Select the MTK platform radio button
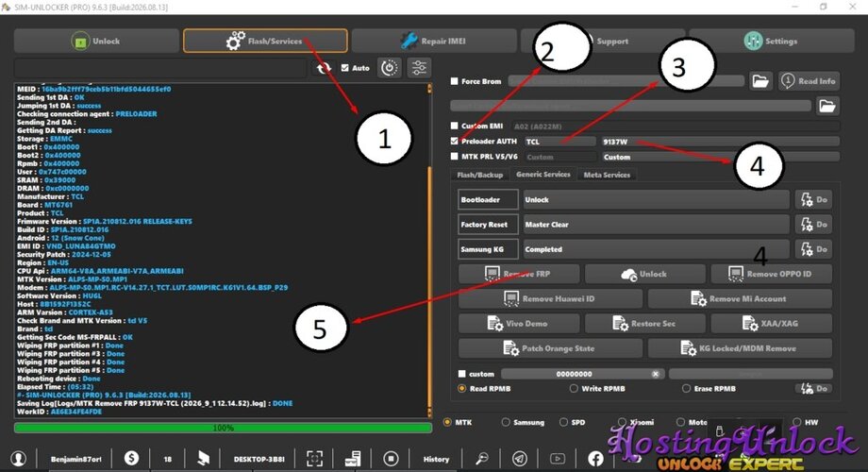This screenshot has width=868, height=472. [447, 422]
